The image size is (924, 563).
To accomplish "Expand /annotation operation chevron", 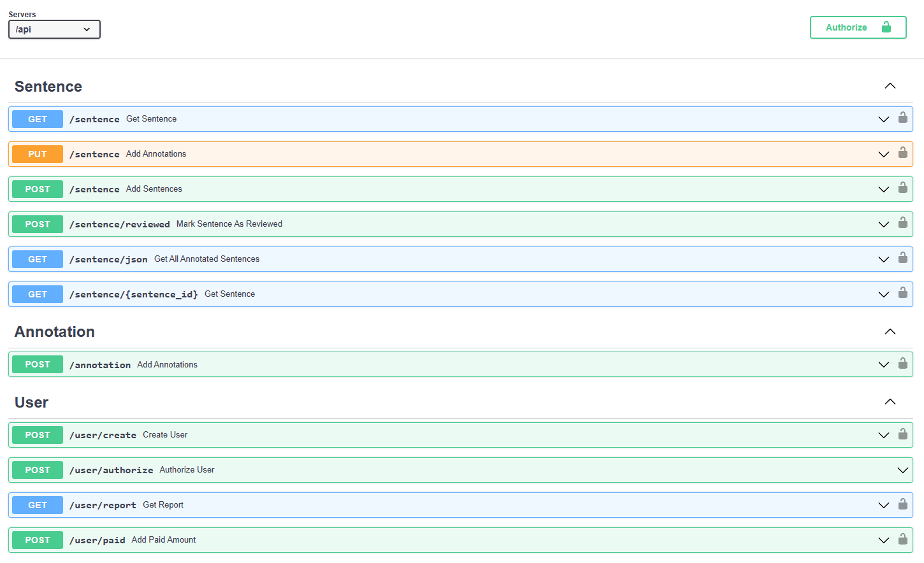I will click(x=884, y=365).
